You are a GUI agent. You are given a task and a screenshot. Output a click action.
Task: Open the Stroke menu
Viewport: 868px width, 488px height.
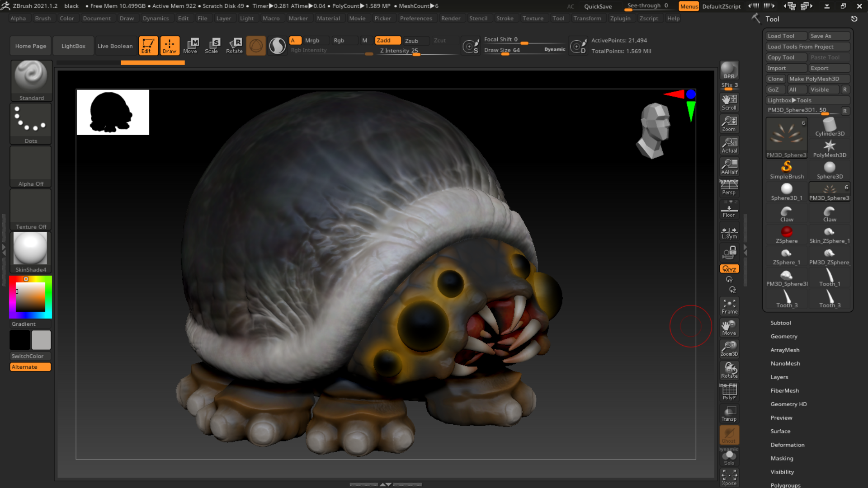click(x=505, y=19)
